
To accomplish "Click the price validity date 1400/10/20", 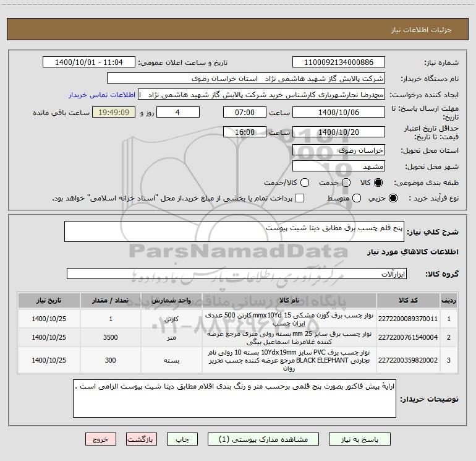I will coord(339,132).
